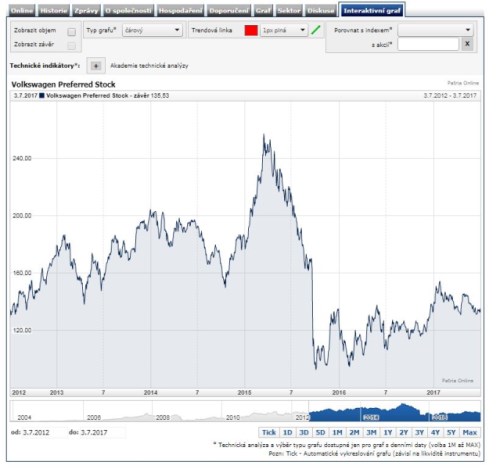Add a technical indicator with plus button
The width and height of the screenshot is (500, 469).
coord(96,66)
